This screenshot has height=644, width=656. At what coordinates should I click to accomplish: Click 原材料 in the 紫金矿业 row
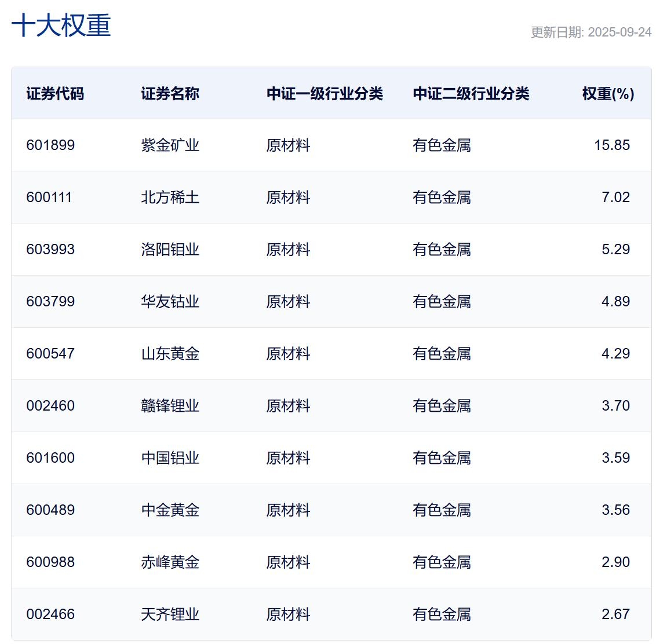click(x=288, y=145)
